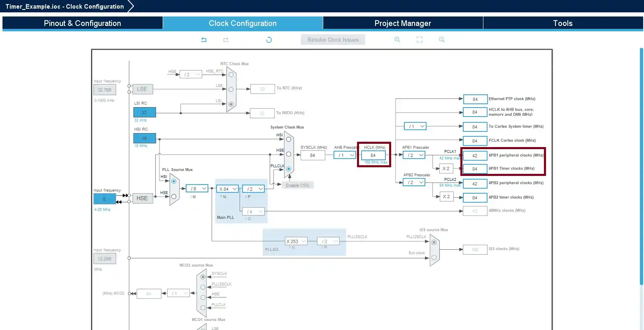Zoom out of the clock diagram
The width and height of the screenshot is (644, 330).
pos(441,40)
